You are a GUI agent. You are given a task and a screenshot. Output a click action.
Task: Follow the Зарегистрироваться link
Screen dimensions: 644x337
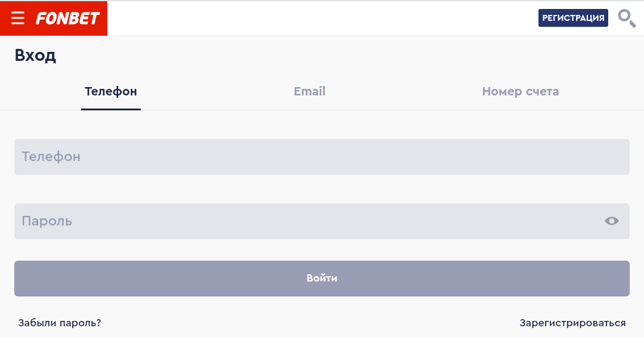[x=572, y=323]
